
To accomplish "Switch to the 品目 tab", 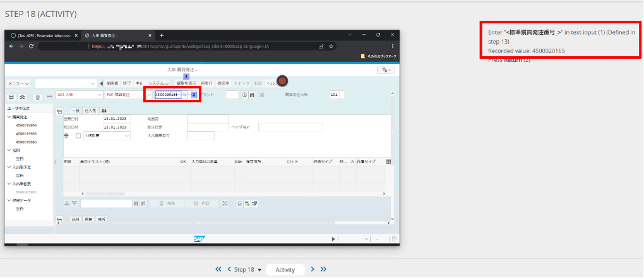I will pyautogui.click(x=75, y=220).
